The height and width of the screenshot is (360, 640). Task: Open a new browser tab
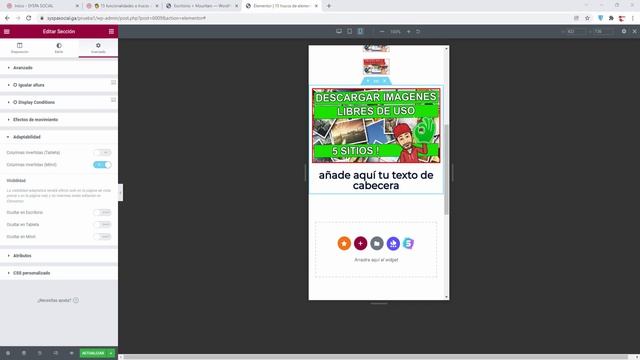click(x=329, y=6)
